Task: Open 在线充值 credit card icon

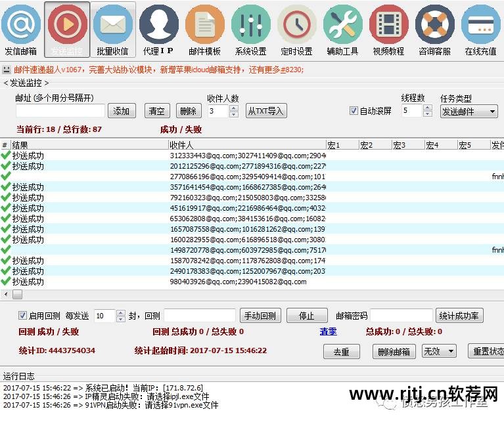Action: tap(481, 24)
